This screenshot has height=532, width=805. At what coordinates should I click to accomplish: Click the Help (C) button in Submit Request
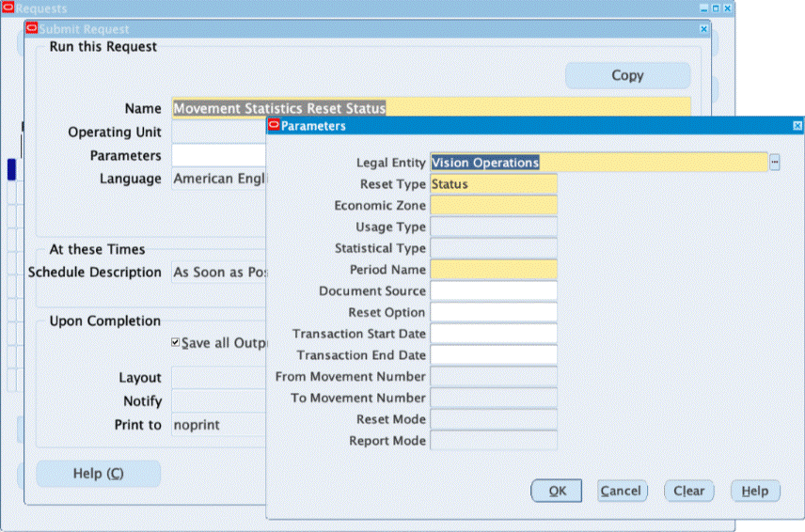point(98,473)
